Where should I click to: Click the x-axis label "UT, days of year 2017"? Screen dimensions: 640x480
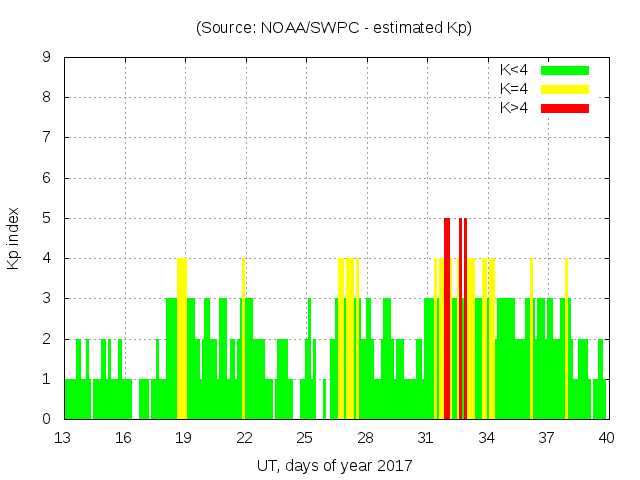(x=334, y=465)
